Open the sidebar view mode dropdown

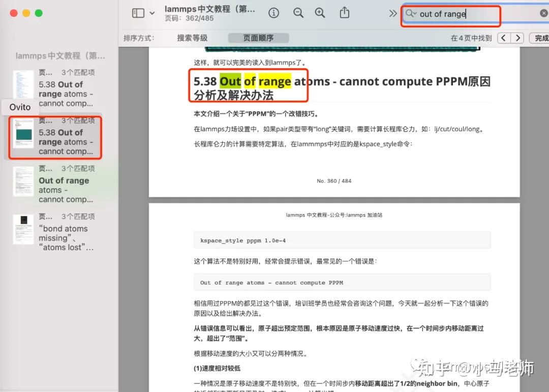coord(152,13)
